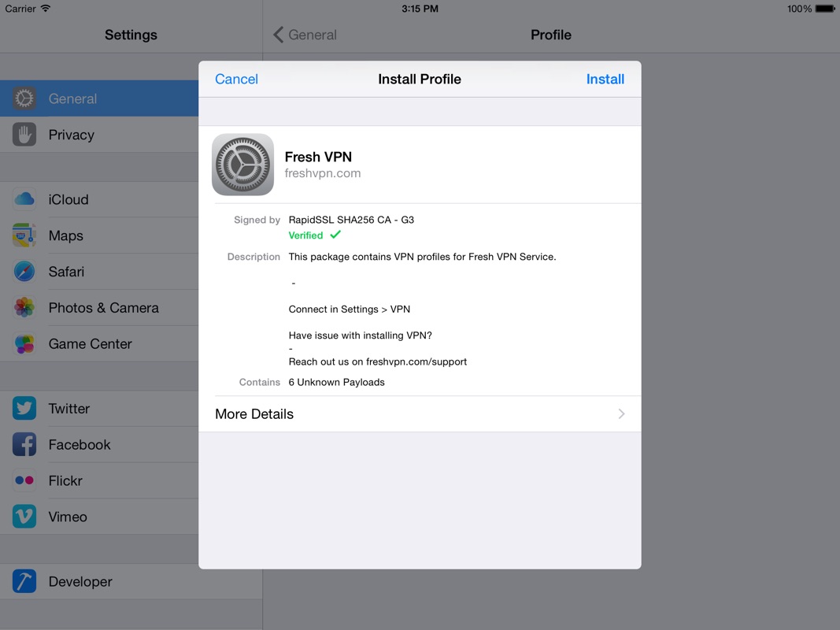Tap the Description label

coord(253,257)
